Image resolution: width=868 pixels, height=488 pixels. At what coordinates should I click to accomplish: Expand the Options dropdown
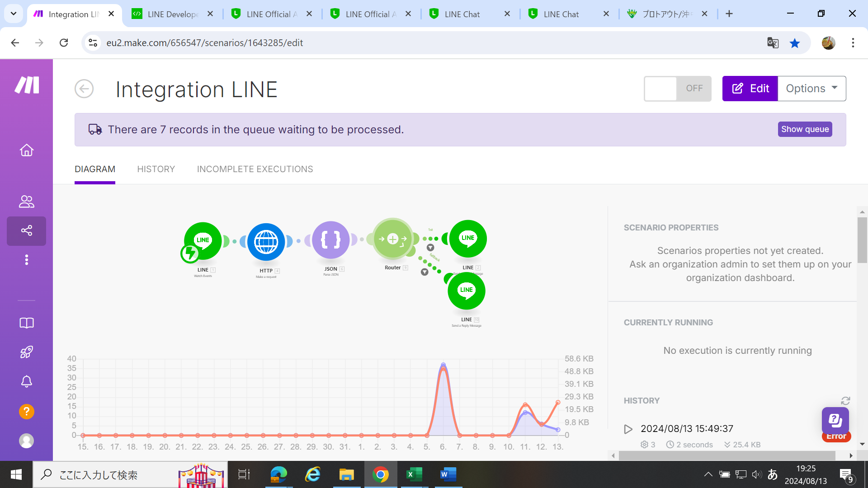811,89
